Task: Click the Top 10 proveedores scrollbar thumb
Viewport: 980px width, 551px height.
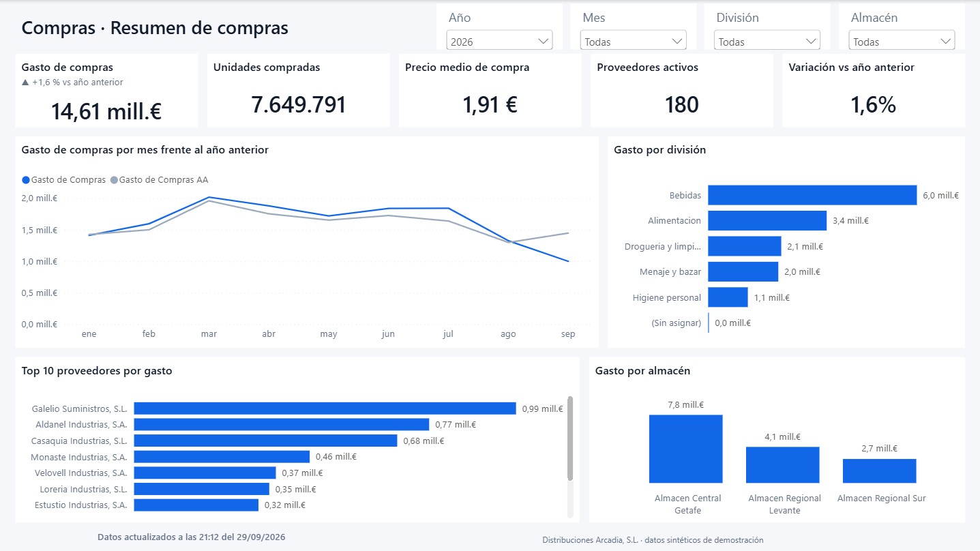Action: click(570, 438)
